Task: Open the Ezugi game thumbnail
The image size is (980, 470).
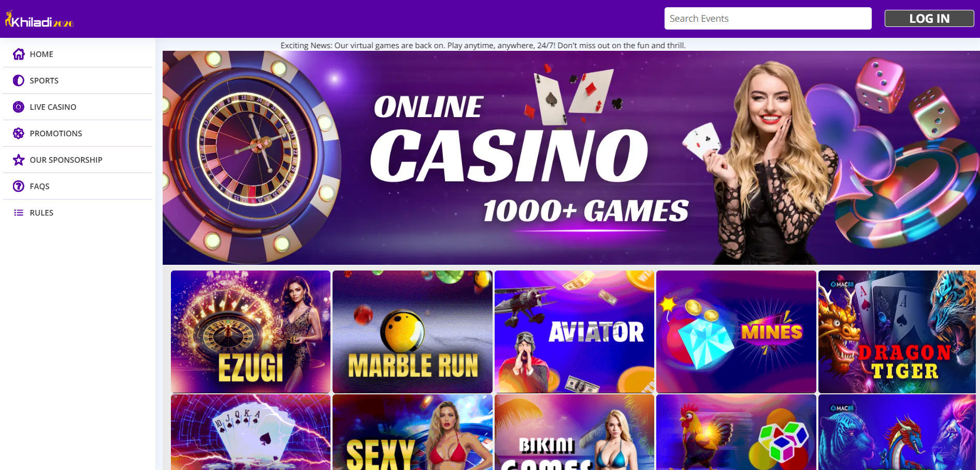Action: (x=251, y=332)
